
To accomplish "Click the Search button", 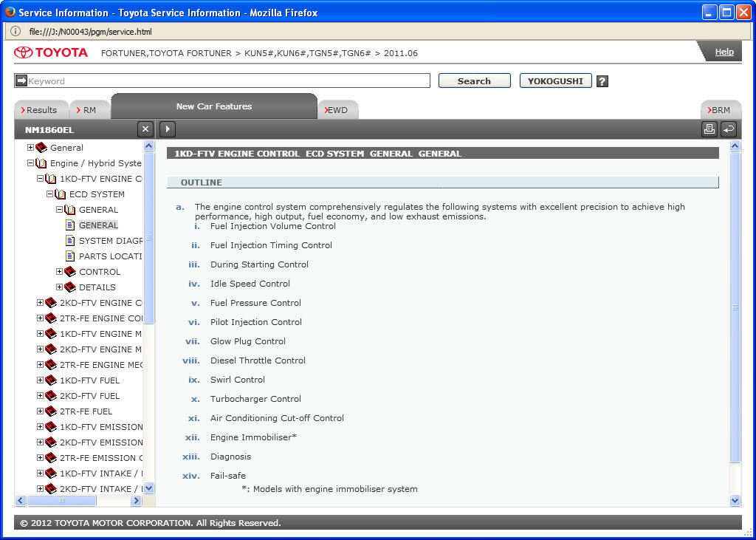I will [x=475, y=81].
